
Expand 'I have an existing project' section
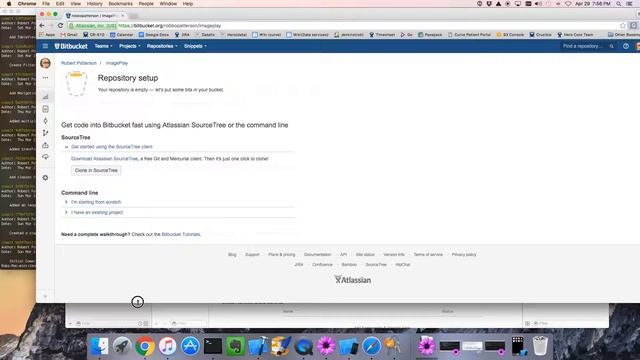pyautogui.click(x=97, y=212)
